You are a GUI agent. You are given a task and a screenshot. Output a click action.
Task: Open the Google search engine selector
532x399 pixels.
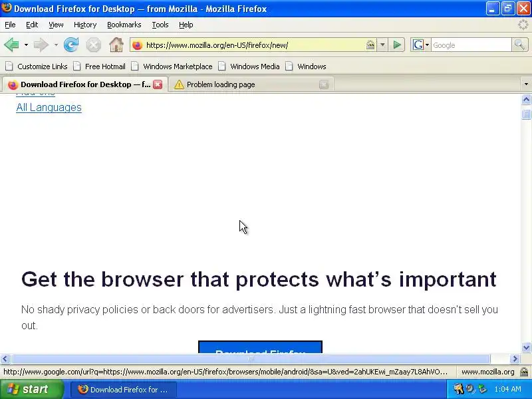click(421, 45)
